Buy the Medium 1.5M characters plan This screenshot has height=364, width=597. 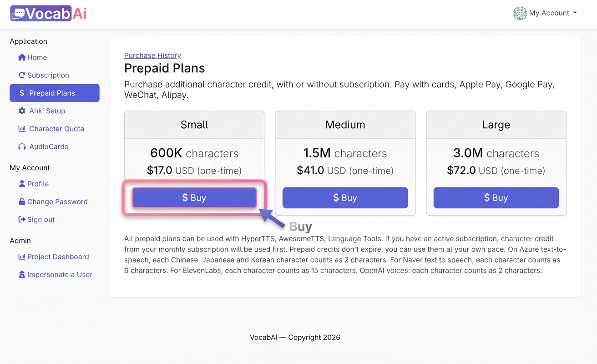pos(345,197)
